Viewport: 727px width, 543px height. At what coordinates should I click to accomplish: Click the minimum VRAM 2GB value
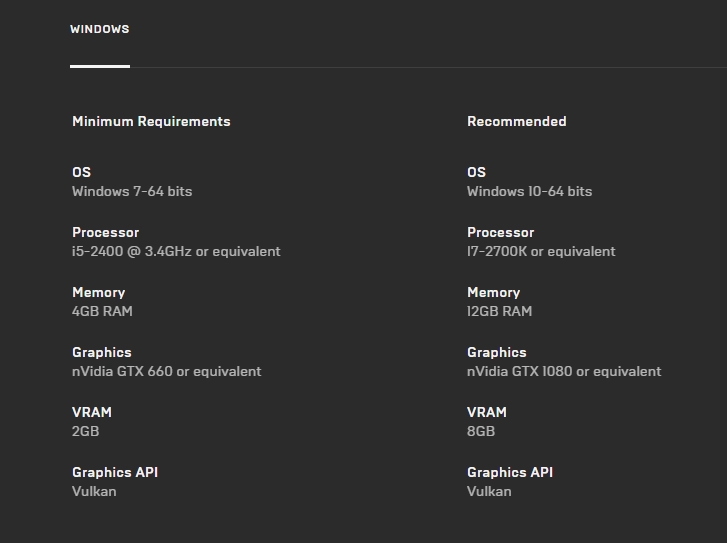click(86, 431)
